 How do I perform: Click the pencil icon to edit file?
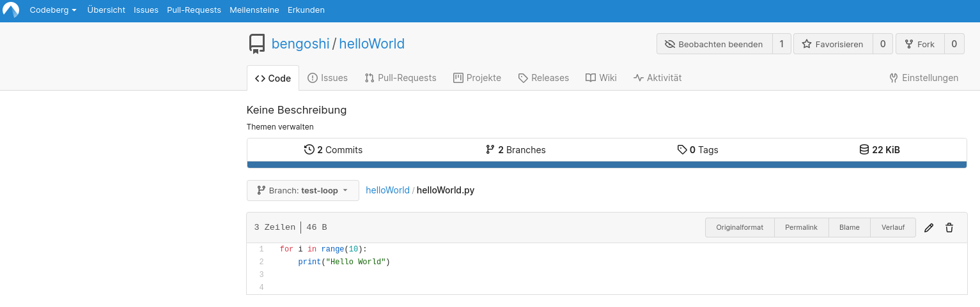pos(929,228)
